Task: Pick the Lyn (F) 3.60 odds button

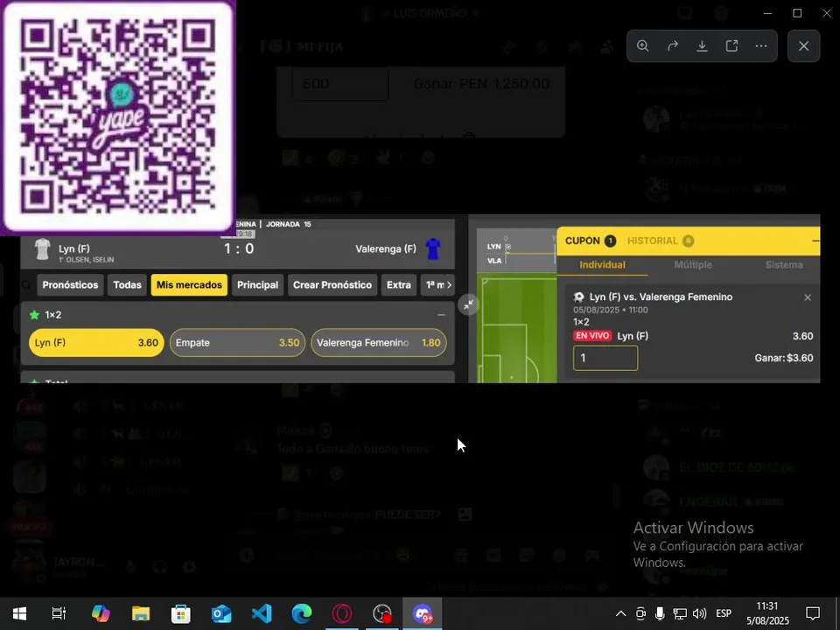Action: [x=96, y=343]
